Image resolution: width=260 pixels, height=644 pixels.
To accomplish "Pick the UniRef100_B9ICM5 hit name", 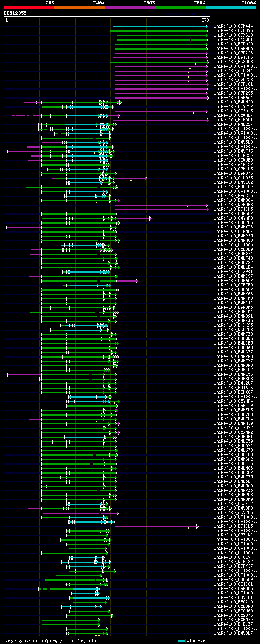I will 234,209.
